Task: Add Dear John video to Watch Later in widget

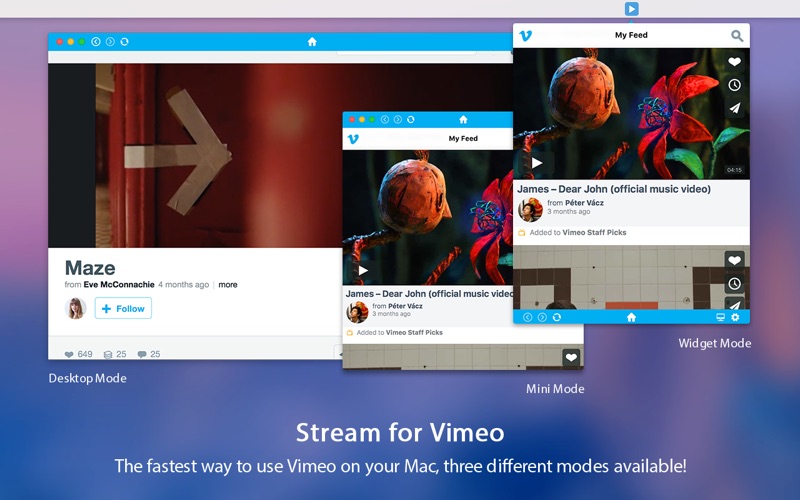Action: pyautogui.click(x=734, y=85)
